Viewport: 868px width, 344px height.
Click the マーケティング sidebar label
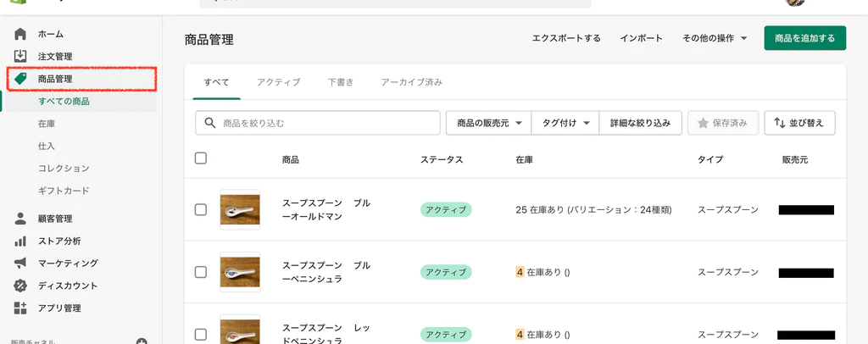(68, 264)
